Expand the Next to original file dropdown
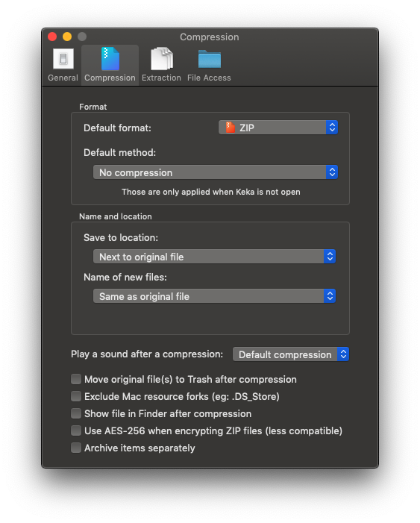The width and height of the screenshot is (420, 523). click(x=215, y=257)
